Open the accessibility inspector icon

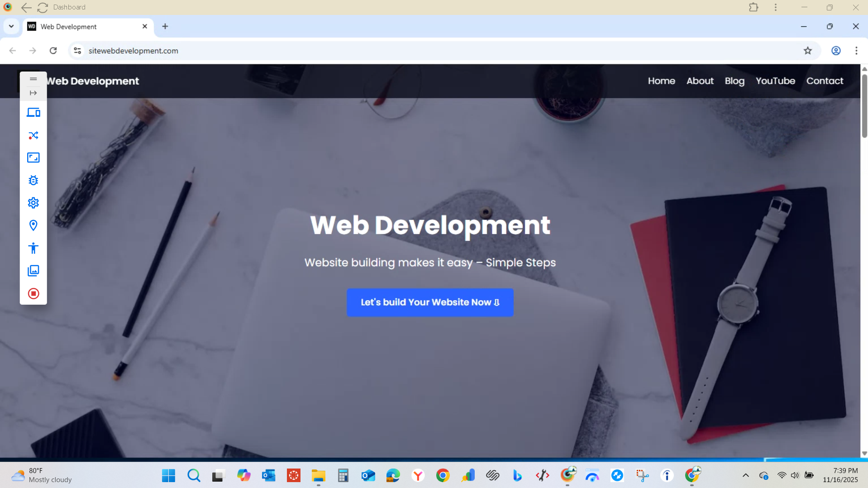pos(33,248)
